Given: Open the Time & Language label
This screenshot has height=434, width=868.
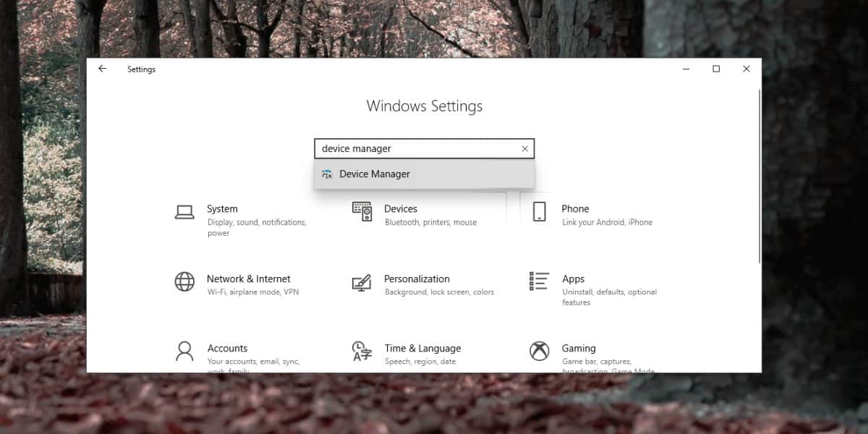Looking at the screenshot, I should 422,348.
